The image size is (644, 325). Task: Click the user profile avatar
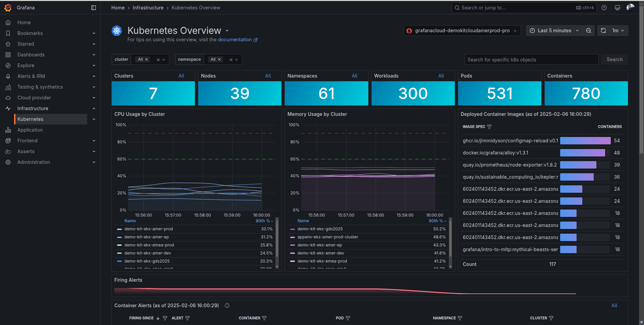(x=630, y=7)
